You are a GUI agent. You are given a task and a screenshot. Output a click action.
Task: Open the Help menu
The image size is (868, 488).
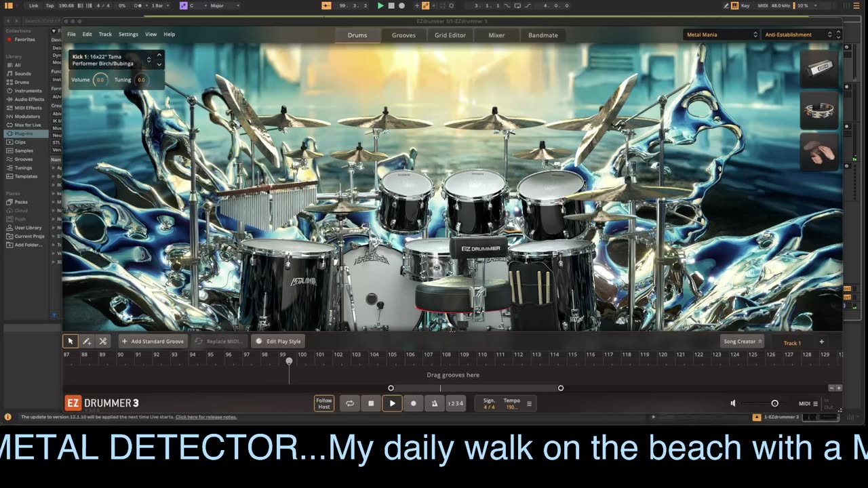170,34
